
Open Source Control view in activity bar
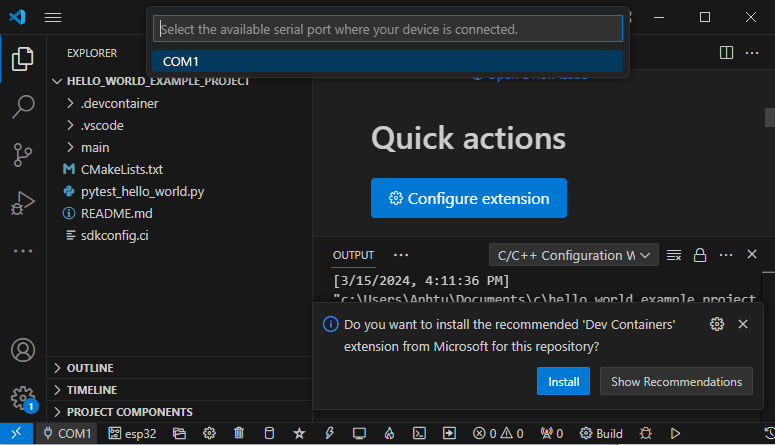(x=22, y=155)
